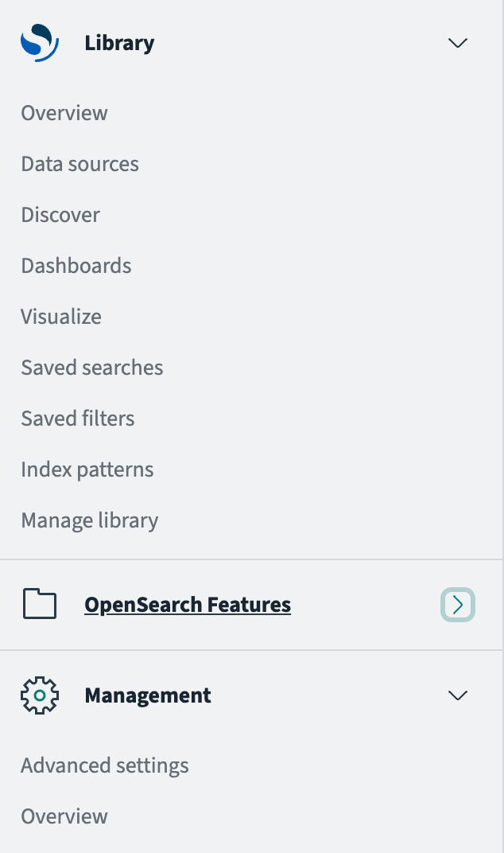Viewport: 504px width, 853px height.
Task: Collapse the Management section using its chevron
Action: pyautogui.click(x=457, y=695)
